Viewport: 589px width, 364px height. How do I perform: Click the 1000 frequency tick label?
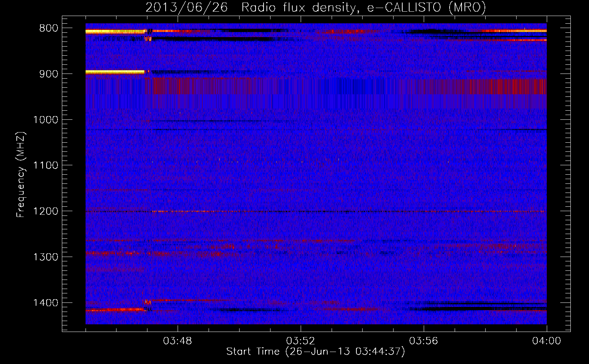point(46,120)
